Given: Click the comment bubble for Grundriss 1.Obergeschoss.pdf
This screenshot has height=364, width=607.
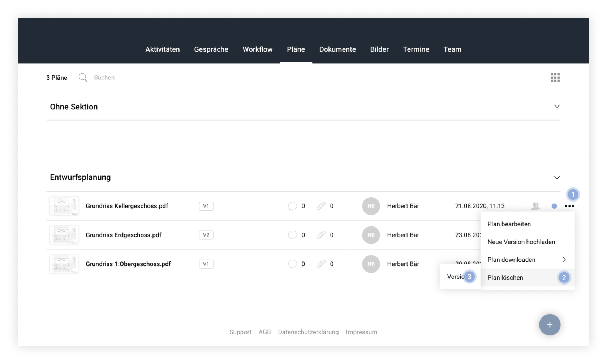Looking at the screenshot, I should click(292, 264).
